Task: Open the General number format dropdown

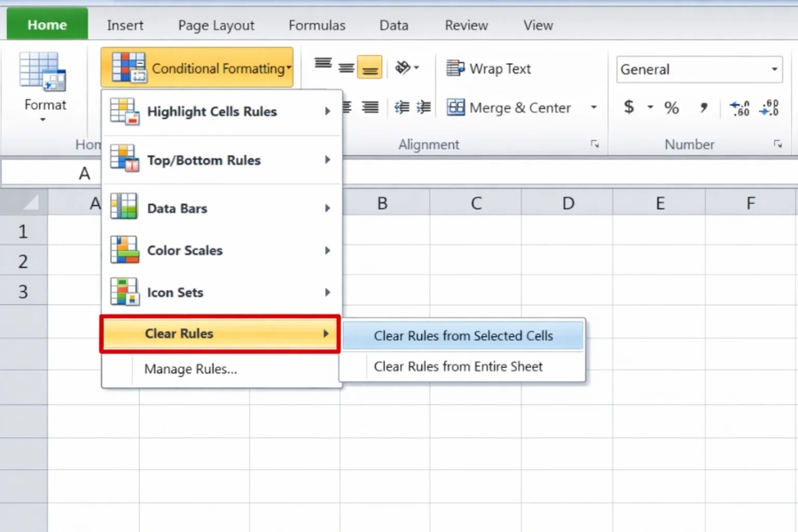Action: pos(775,69)
